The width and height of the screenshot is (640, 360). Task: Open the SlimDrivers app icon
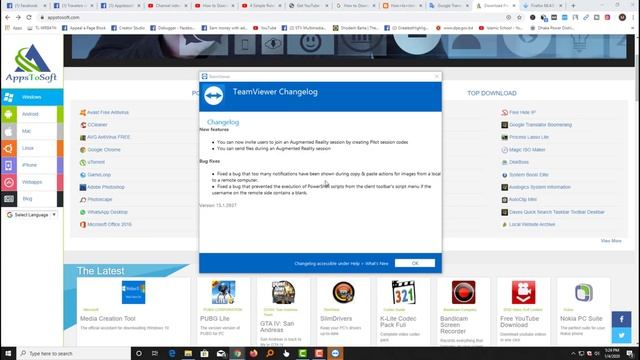tap(343, 292)
